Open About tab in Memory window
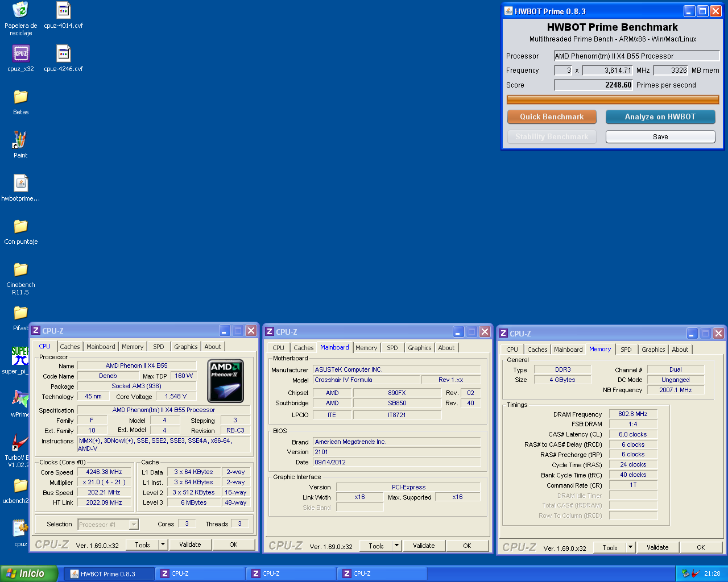The height and width of the screenshot is (582, 728). point(680,350)
